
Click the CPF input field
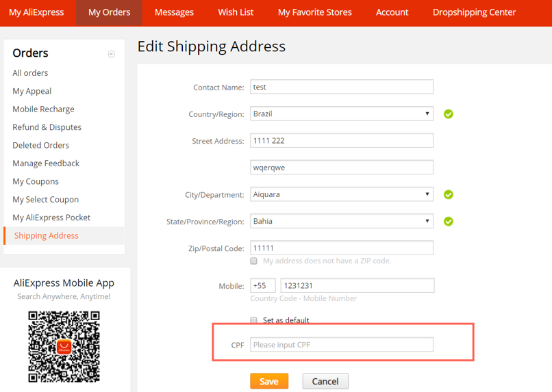[342, 345]
